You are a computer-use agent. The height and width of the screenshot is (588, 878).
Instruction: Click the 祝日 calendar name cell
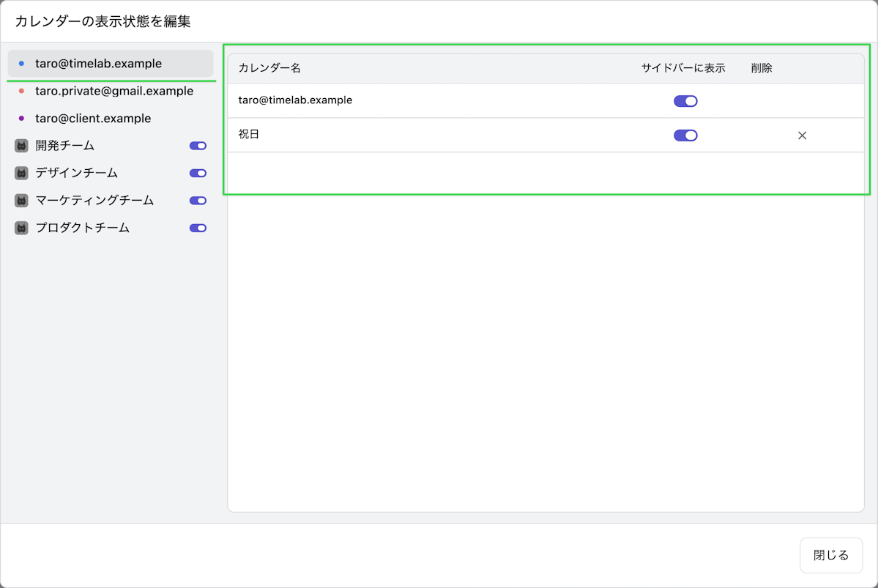click(249, 135)
